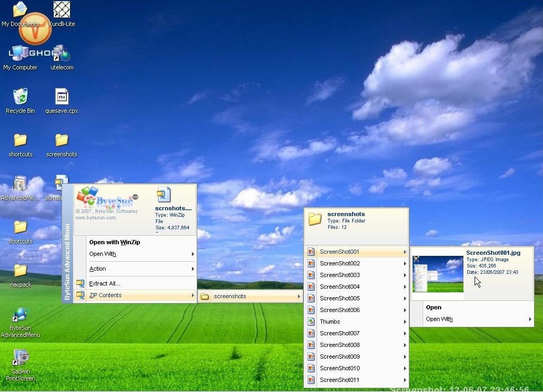
Task: Launch the utelecom desktop shortcut
Action: point(62,54)
